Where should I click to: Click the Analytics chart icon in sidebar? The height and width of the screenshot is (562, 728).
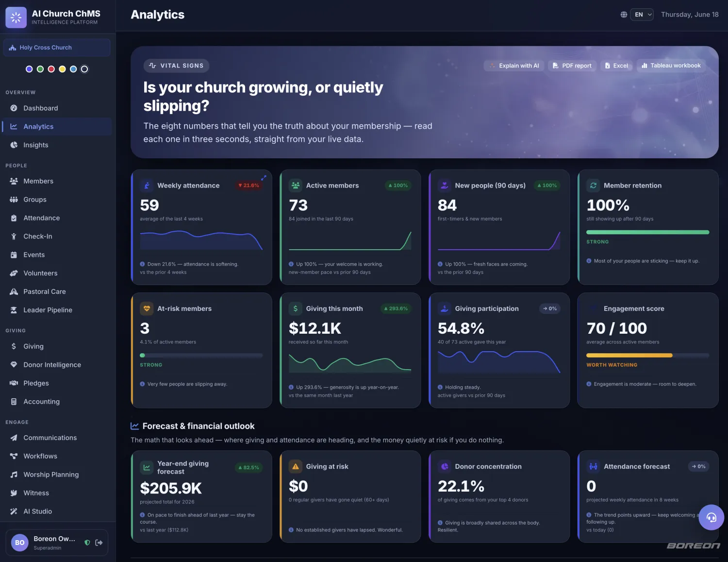[x=14, y=127]
